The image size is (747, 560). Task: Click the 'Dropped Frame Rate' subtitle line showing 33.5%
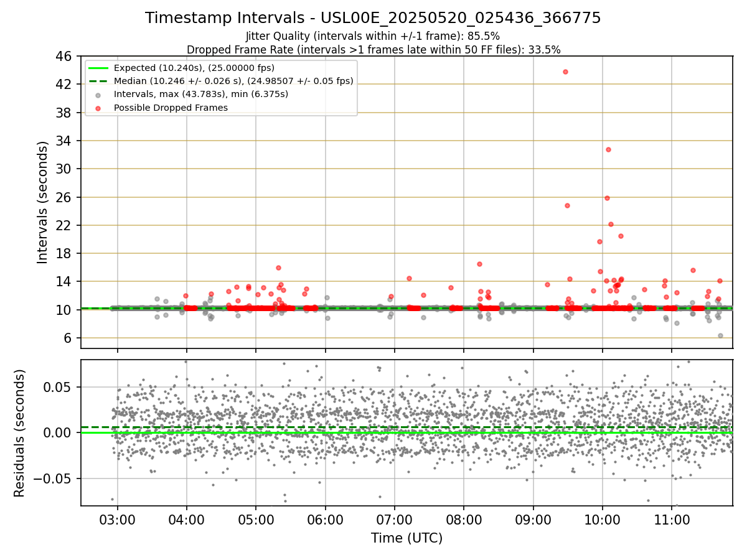coord(373,50)
